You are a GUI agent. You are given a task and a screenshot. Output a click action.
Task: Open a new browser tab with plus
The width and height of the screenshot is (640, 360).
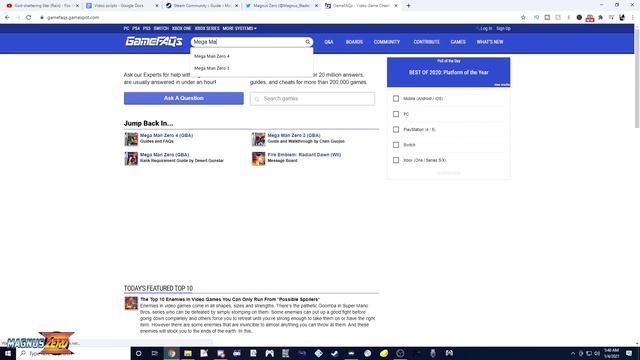[x=408, y=6]
